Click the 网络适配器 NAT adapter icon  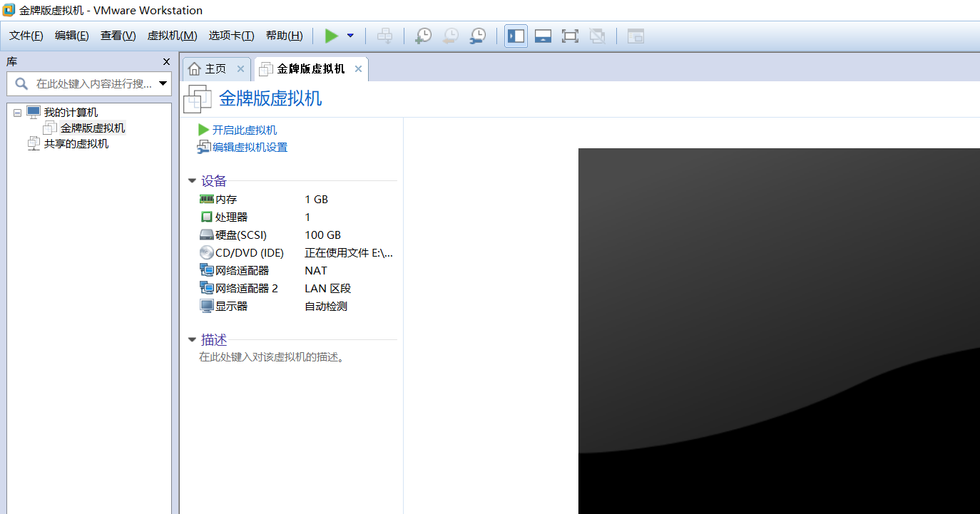click(x=207, y=270)
